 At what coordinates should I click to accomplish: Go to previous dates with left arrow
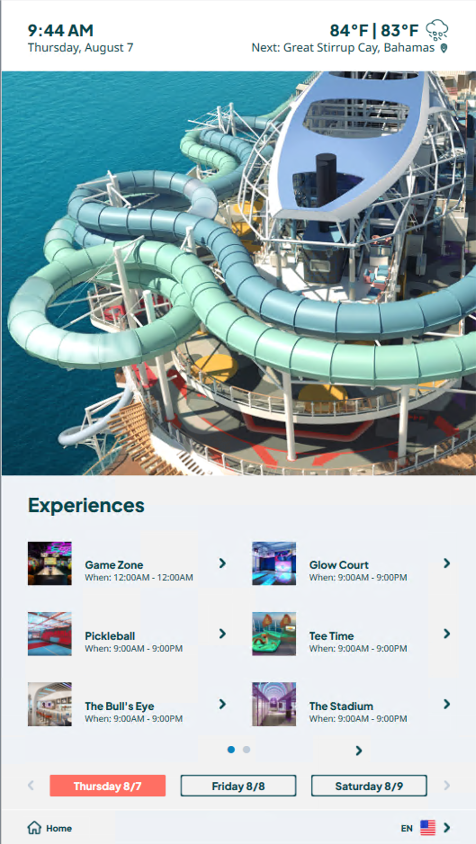[31, 785]
